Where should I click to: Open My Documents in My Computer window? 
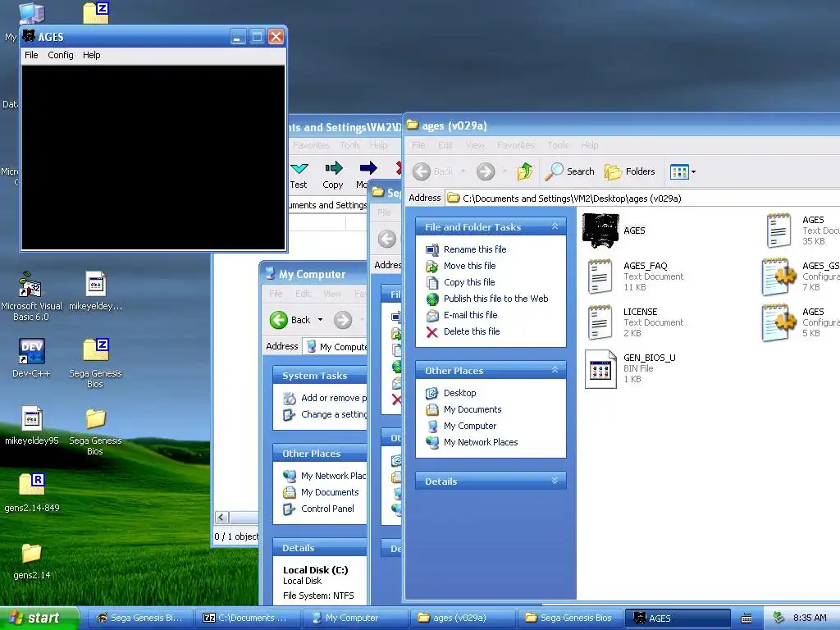pos(330,492)
